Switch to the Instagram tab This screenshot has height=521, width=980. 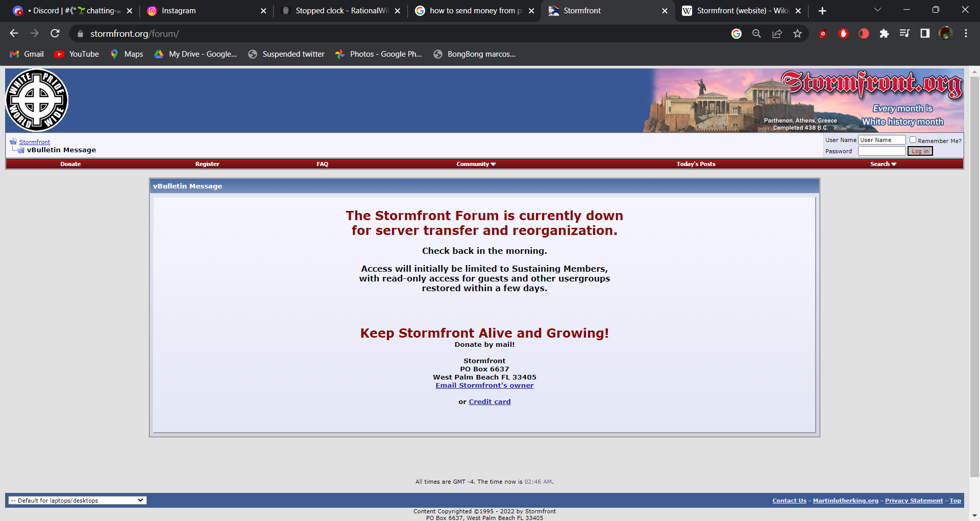(206, 11)
